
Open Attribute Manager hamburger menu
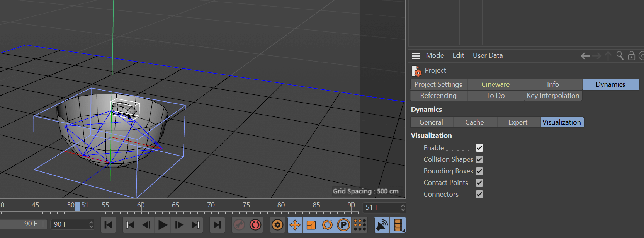pos(416,56)
